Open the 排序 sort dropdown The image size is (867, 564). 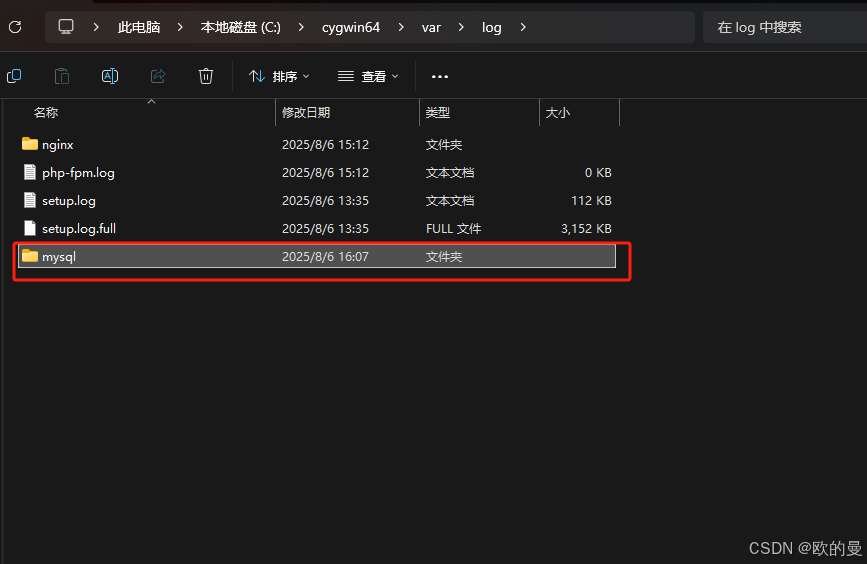(x=279, y=76)
